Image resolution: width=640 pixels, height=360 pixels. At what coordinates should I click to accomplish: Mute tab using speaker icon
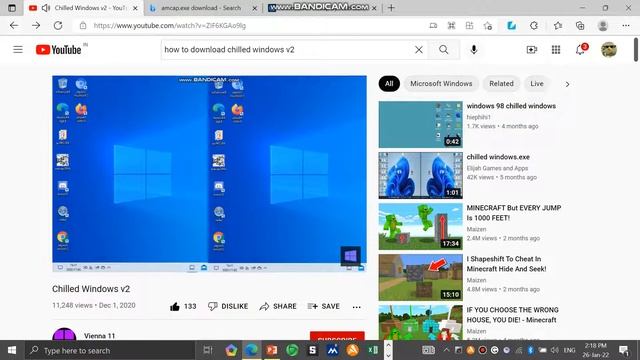click(x=46, y=8)
